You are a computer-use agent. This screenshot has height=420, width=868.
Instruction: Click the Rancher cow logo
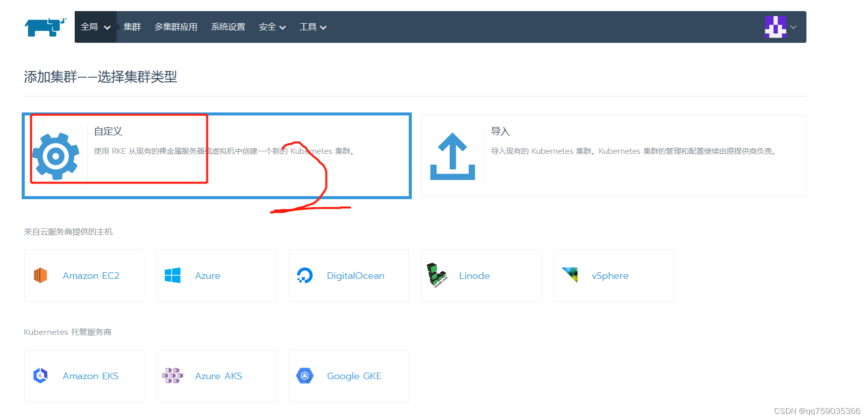(45, 27)
